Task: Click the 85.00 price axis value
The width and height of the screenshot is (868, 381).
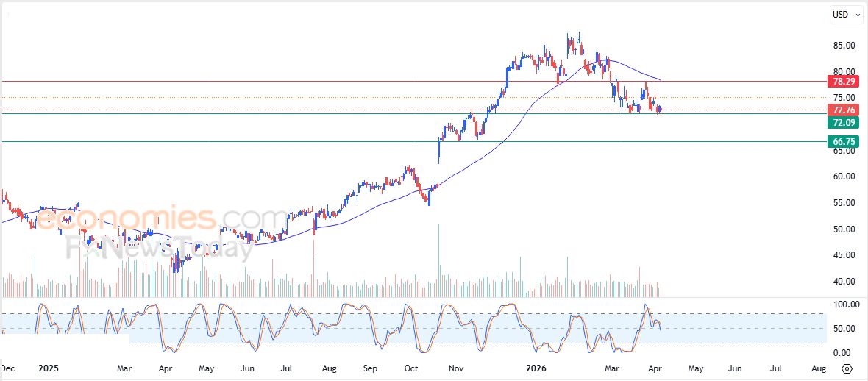Action: pos(843,46)
